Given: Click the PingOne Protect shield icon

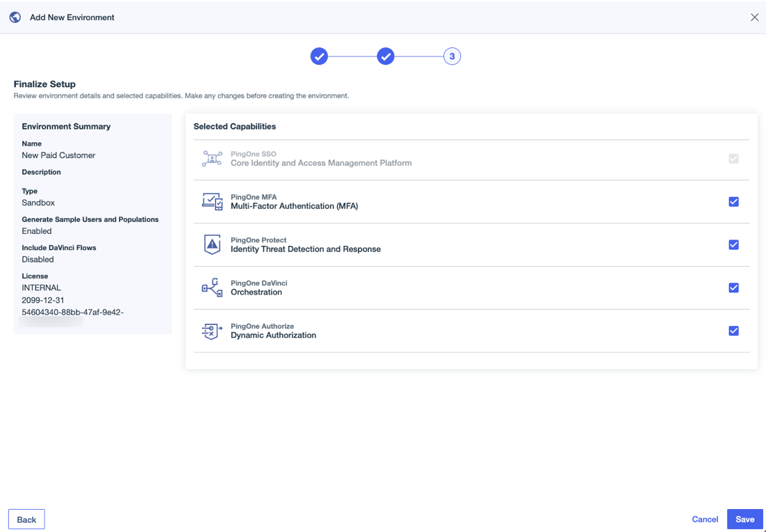Looking at the screenshot, I should coord(212,244).
